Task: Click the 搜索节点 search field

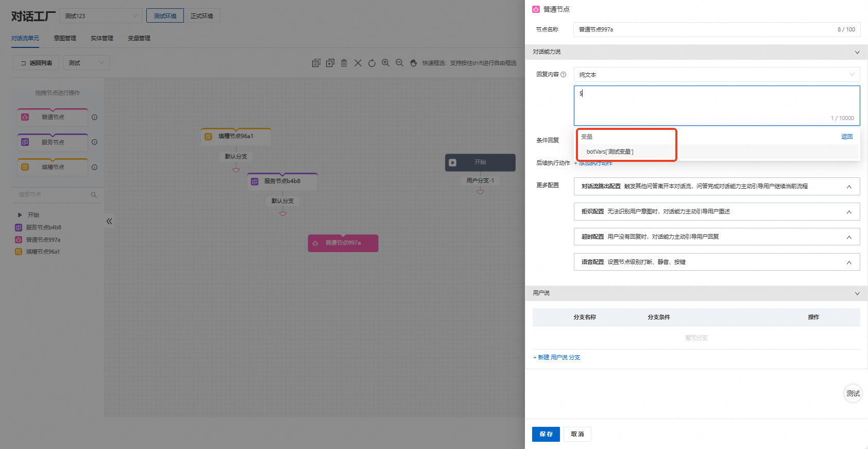Action: point(57,195)
